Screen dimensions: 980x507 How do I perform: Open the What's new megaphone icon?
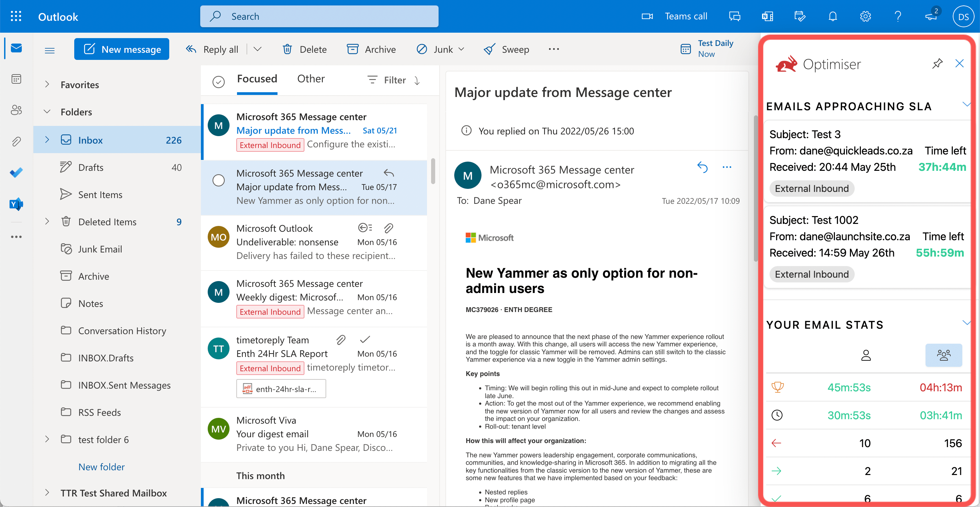pos(931,16)
